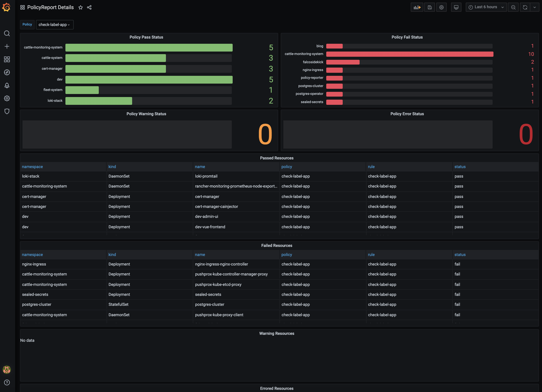Image resolution: width=542 pixels, height=392 pixels.
Task: Star the PolicyReport Details dashboard
Action: coord(81,7)
